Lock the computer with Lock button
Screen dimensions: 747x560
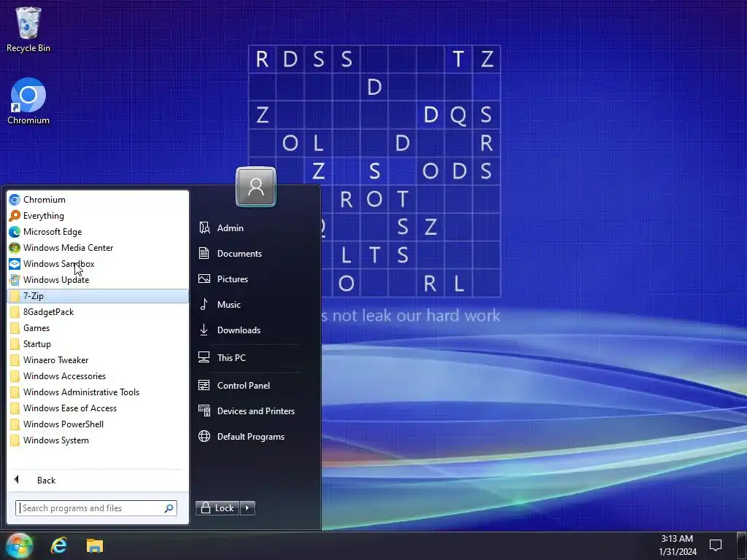(217, 508)
